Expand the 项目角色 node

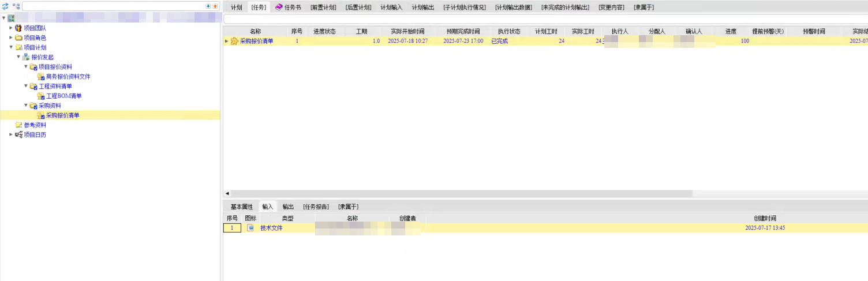click(x=10, y=38)
